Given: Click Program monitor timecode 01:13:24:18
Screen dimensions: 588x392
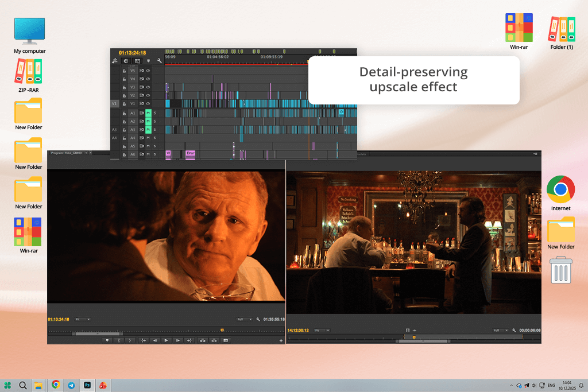Looking at the screenshot, I should [x=59, y=319].
